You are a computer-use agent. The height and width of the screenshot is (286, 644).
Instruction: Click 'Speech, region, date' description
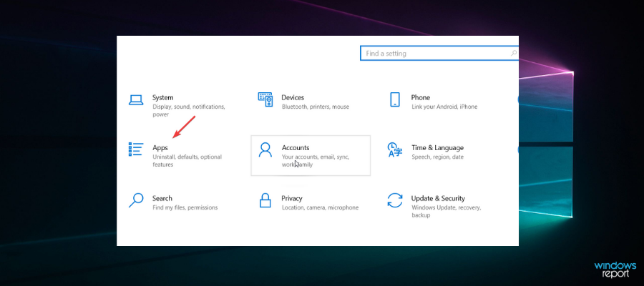[x=437, y=157]
